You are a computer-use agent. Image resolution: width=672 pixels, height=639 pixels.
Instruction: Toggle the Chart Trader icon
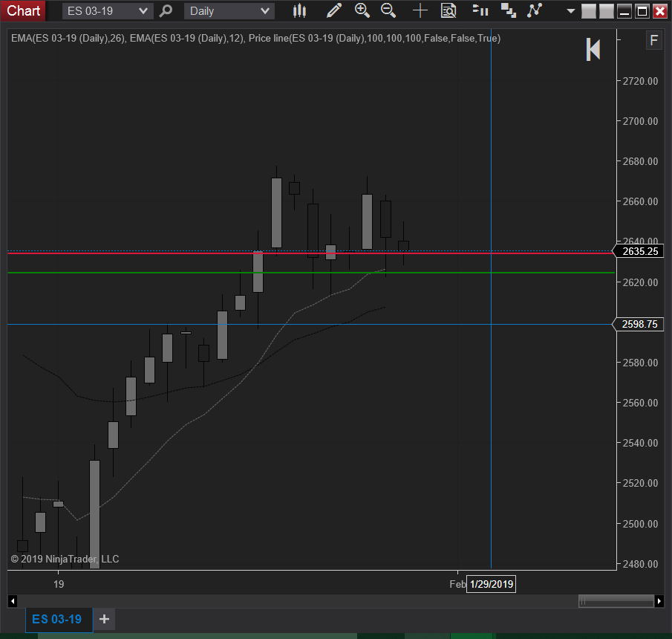pos(480,10)
